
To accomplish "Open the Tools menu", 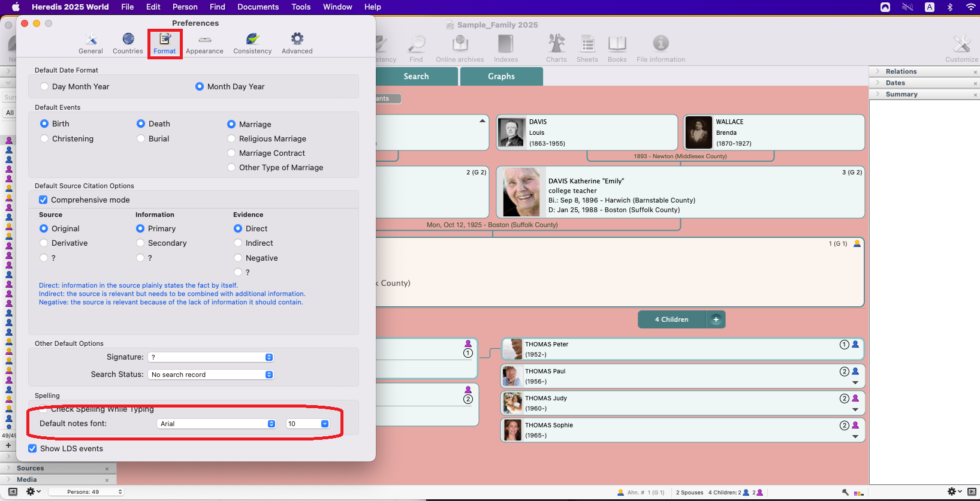I will (x=301, y=7).
